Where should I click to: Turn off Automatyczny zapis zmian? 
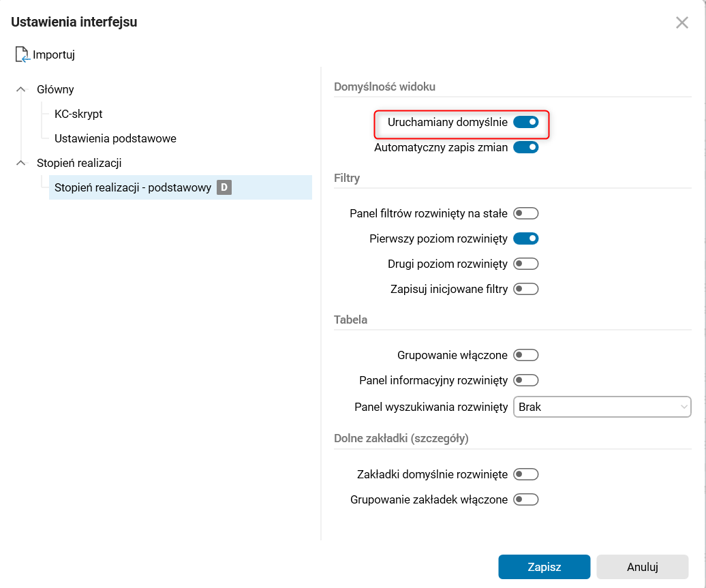click(525, 147)
